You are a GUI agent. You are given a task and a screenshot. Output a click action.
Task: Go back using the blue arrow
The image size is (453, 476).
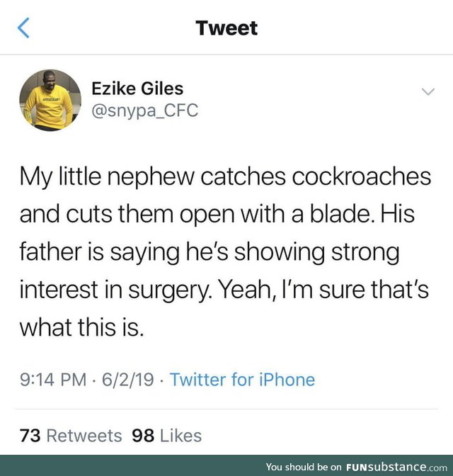23,28
